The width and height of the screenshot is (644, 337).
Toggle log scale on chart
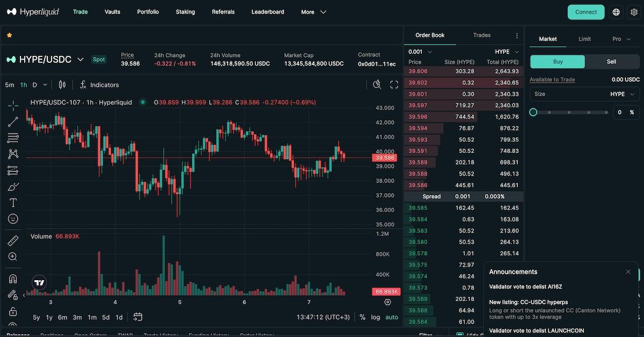coord(376,317)
